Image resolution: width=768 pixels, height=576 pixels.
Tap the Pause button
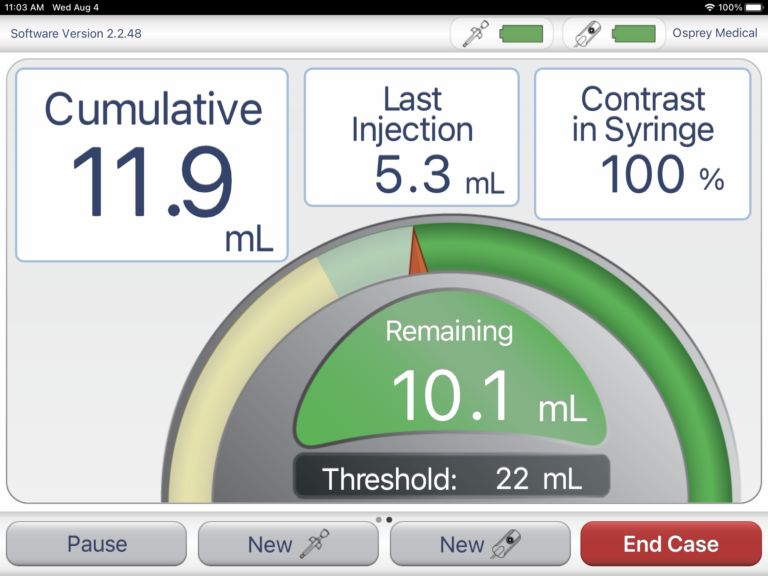click(x=96, y=544)
